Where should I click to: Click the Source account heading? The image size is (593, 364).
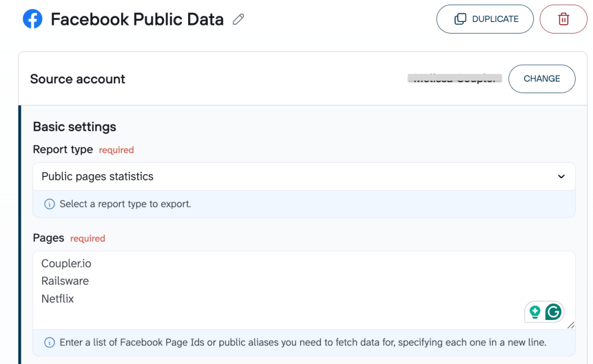[78, 79]
